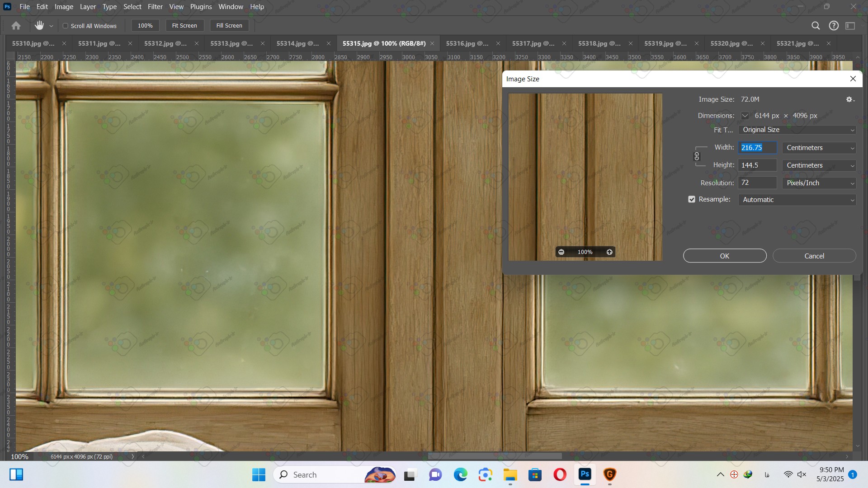Image resolution: width=868 pixels, height=488 pixels.
Task: Open the notification badge in tray
Action: tap(853, 474)
